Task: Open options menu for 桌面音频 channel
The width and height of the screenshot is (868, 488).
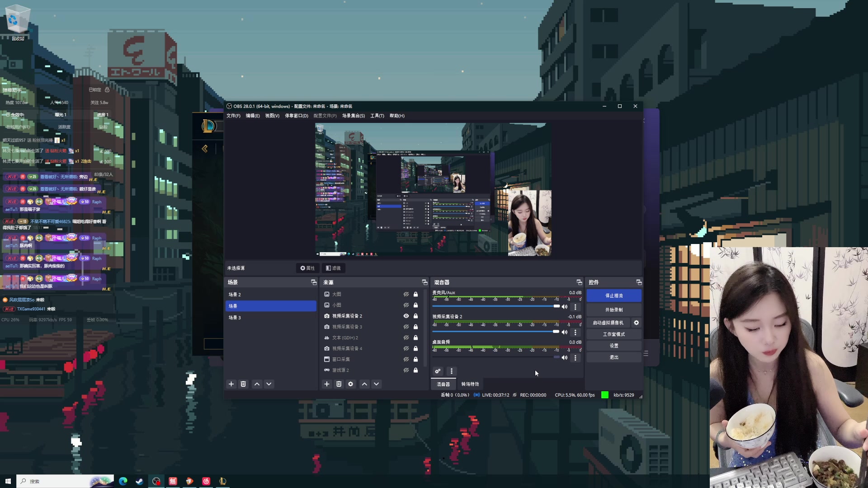Action: (575, 357)
